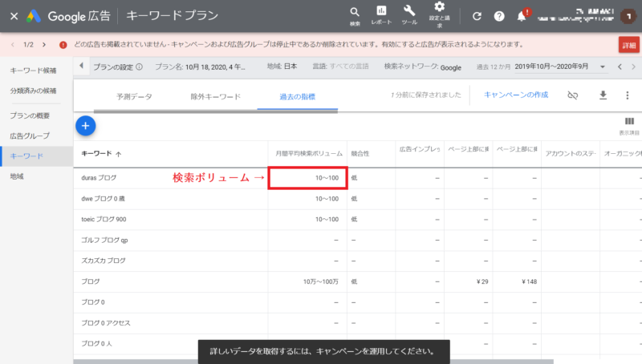Image resolution: width=642 pixels, height=364 pixels.
Task: Click the account avatar in top right
Action: [x=628, y=16]
